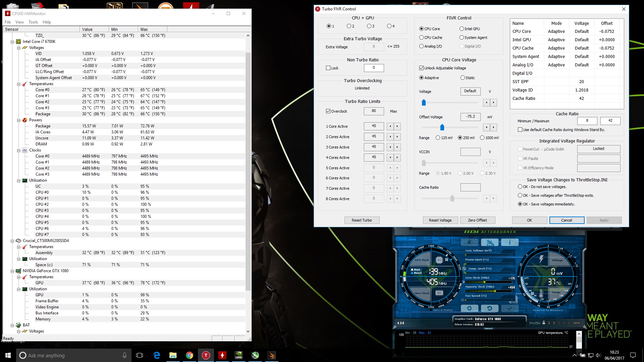Open Google Chrome from taskbar
The image size is (644, 362).
click(190, 355)
